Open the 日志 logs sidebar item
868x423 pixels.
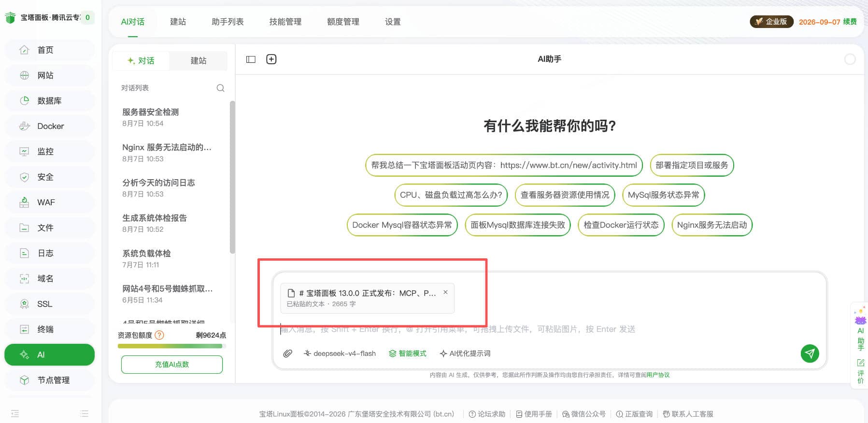(49, 253)
